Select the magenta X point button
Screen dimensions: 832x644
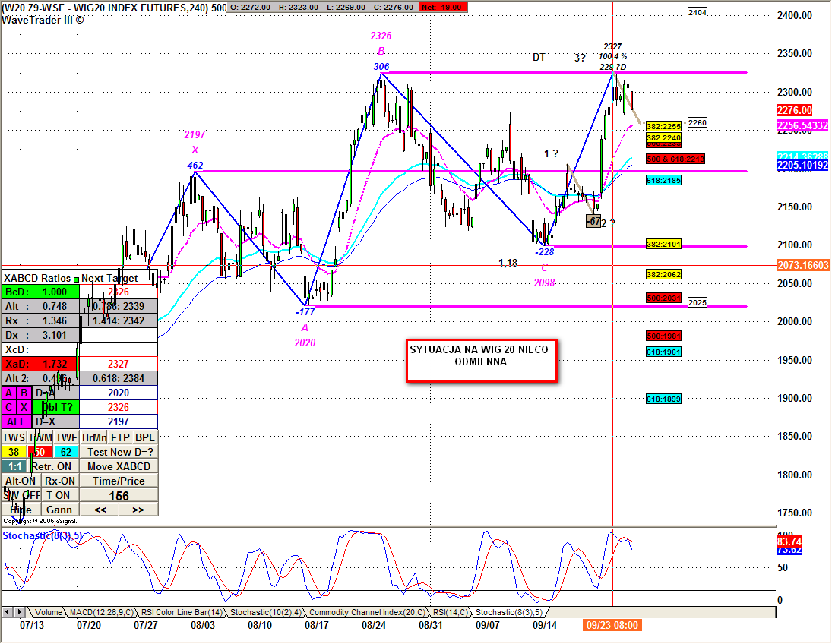tap(24, 407)
